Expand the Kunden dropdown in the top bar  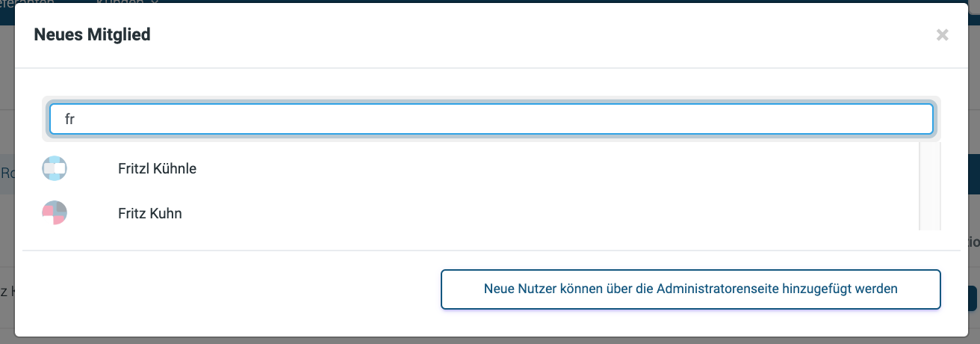point(127,2)
